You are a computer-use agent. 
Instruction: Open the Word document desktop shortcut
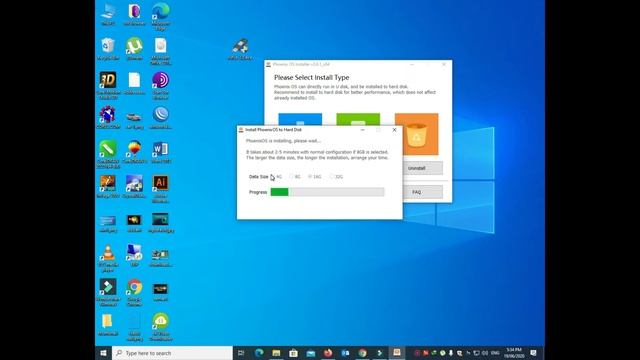coord(161,152)
